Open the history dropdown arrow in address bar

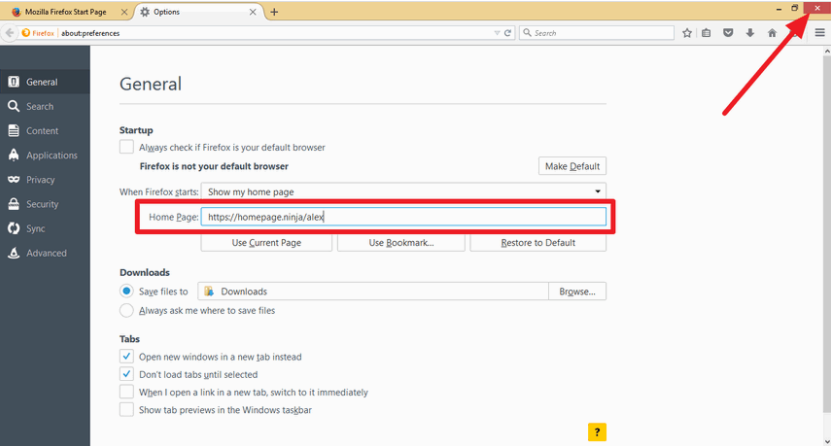click(497, 33)
